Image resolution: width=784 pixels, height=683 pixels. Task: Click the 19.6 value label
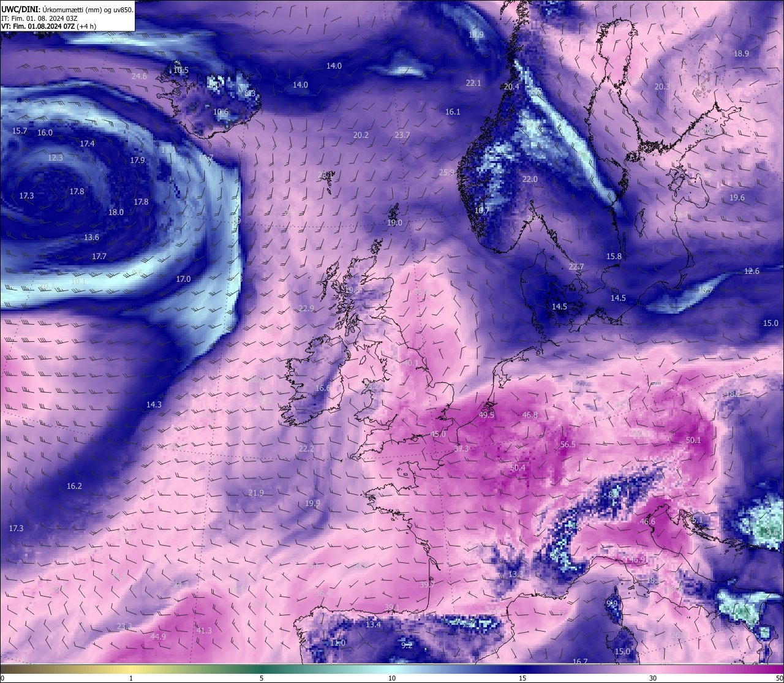click(737, 198)
